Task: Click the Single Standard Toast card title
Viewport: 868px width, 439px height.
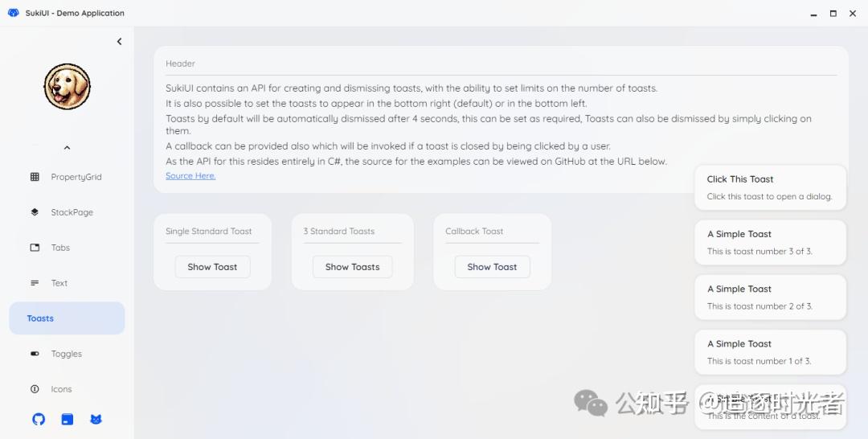Action: (209, 232)
